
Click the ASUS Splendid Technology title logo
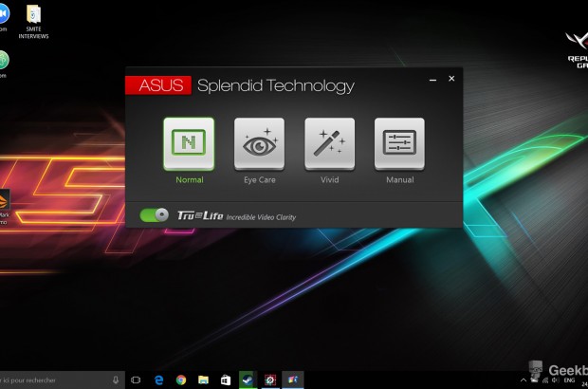coord(158,85)
